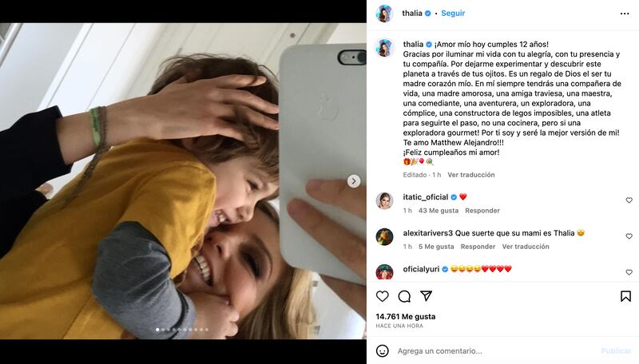Open thalia's profile picture in the header
This screenshot has width=639, height=364.
384,14
